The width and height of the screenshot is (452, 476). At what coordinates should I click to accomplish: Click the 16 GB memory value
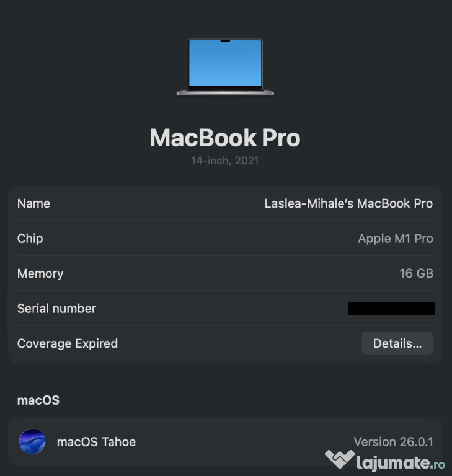[x=416, y=273]
